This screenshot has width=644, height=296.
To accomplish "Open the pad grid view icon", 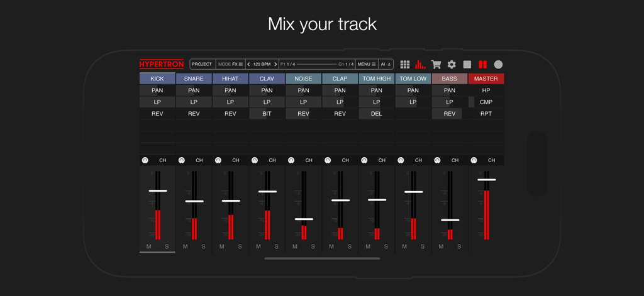I will coord(405,65).
